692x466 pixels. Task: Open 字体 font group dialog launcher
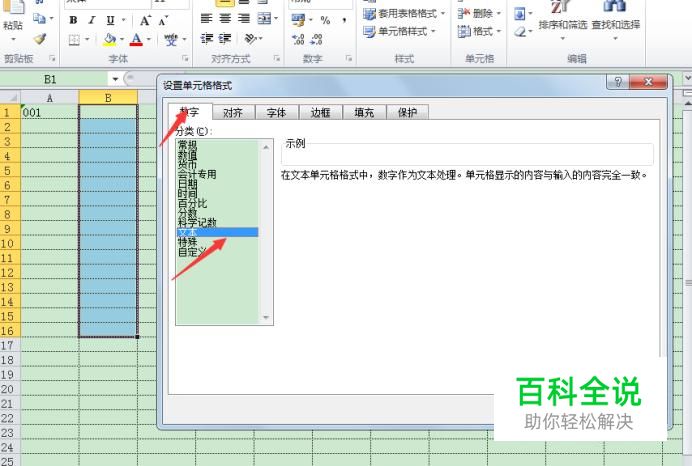point(185,58)
